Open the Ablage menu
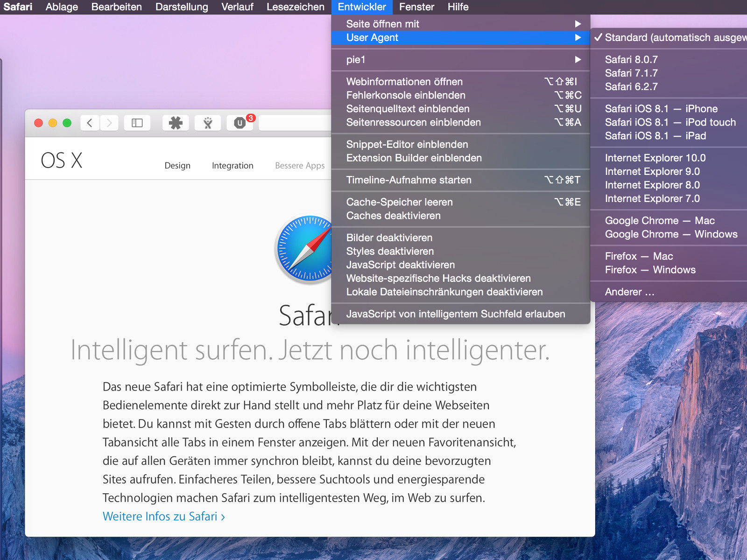Image resolution: width=747 pixels, height=560 pixels. (62, 7)
